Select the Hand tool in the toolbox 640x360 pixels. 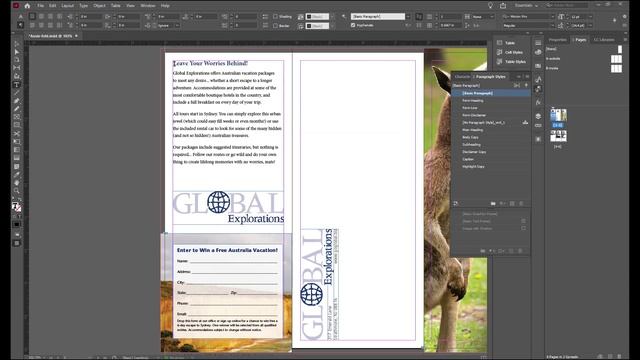click(17, 183)
